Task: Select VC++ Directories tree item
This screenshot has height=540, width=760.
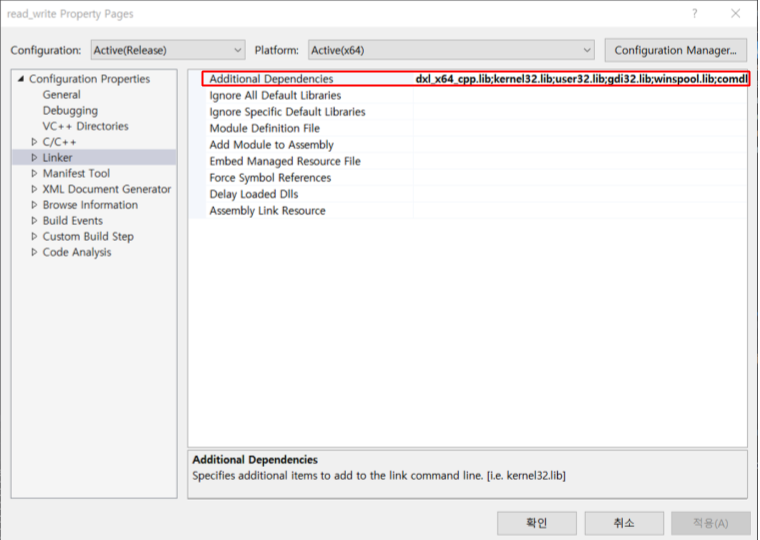Action: 85,127
